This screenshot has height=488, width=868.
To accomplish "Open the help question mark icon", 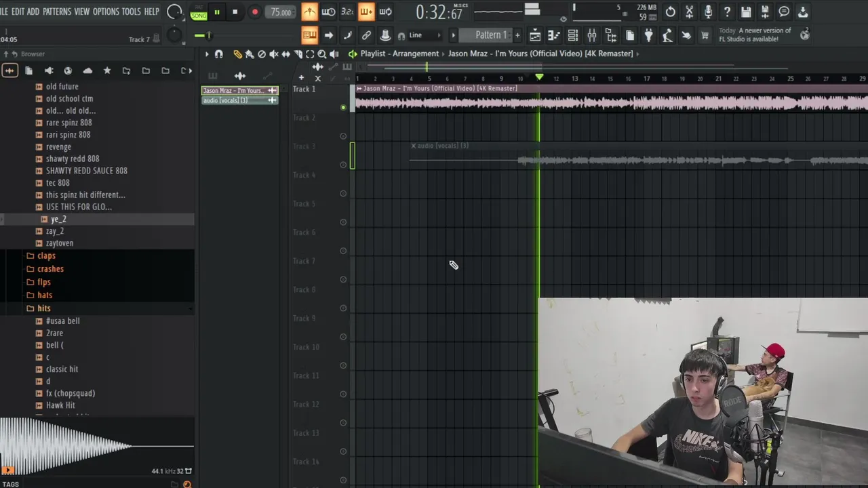I will point(727,12).
